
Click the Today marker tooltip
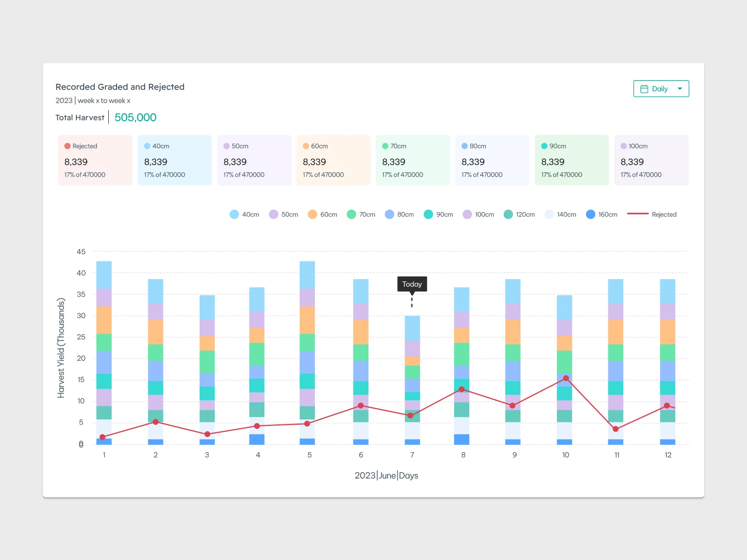[412, 284]
